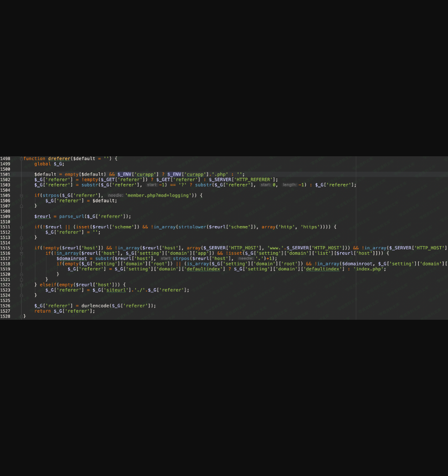Click line number 1509 in the gutter
The width and height of the screenshot is (448, 476).
6,216
